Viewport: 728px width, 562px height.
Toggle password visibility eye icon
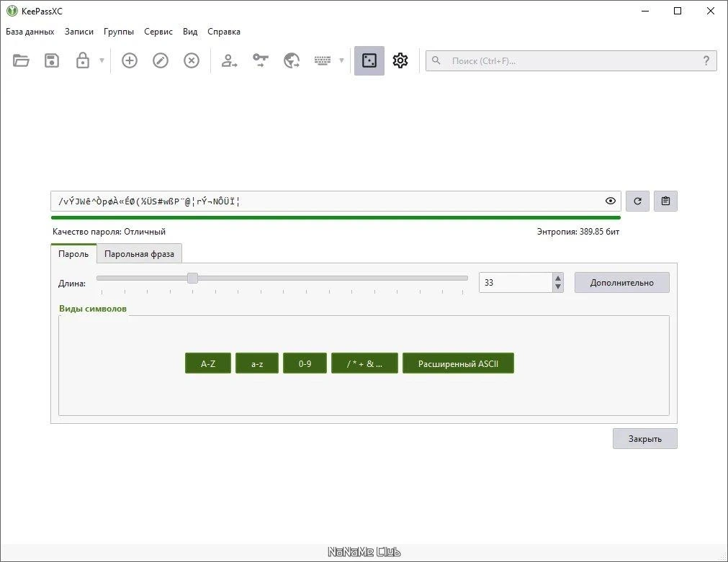(611, 201)
